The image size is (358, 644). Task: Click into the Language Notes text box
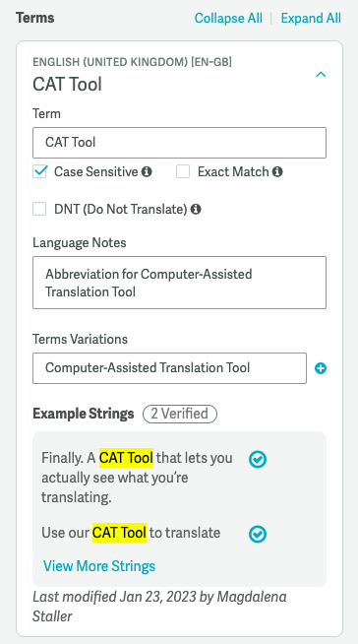click(180, 283)
